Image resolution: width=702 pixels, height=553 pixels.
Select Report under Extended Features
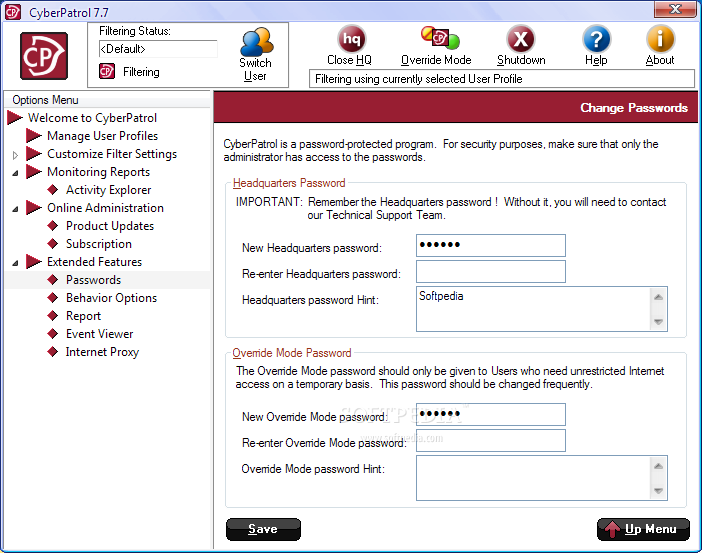click(83, 316)
